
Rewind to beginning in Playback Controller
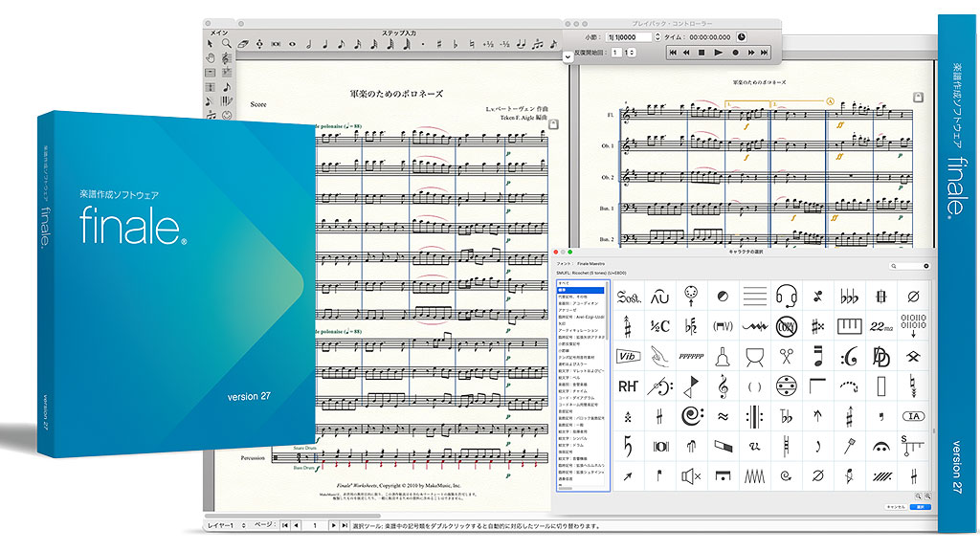(673, 54)
